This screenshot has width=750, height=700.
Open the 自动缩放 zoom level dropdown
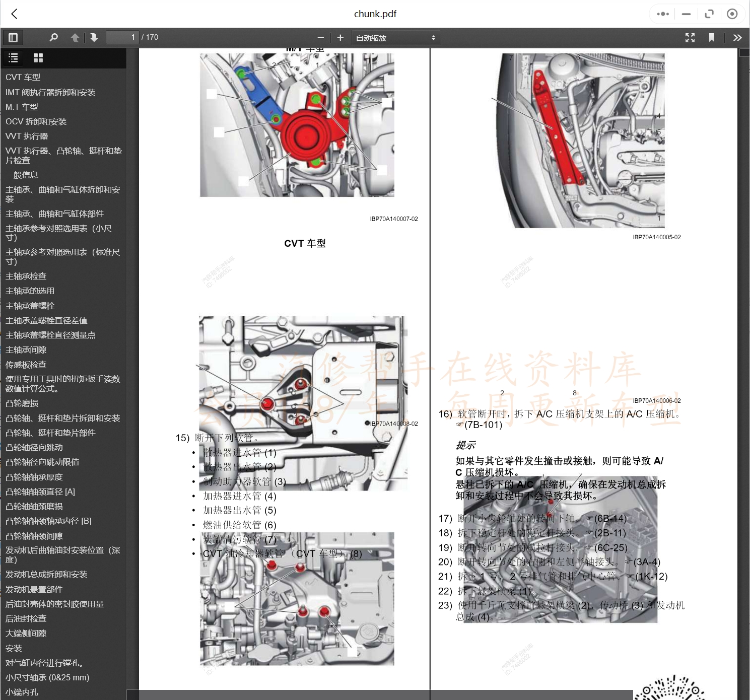[396, 37]
